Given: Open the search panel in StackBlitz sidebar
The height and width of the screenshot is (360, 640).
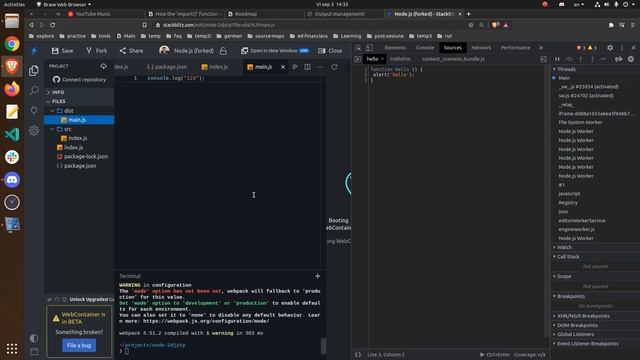Looking at the screenshot, I should (34, 90).
